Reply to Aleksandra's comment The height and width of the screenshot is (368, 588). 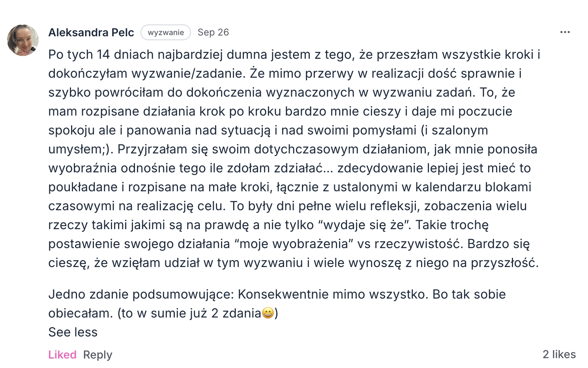pos(97,355)
